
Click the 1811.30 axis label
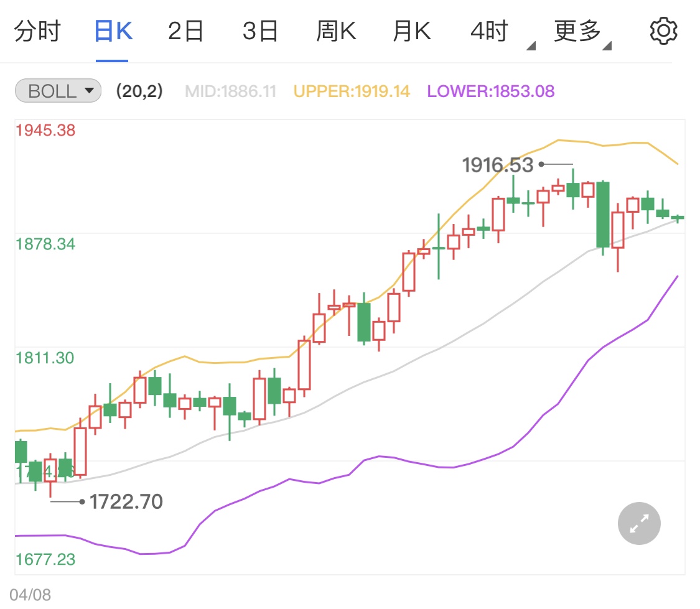pyautogui.click(x=45, y=358)
